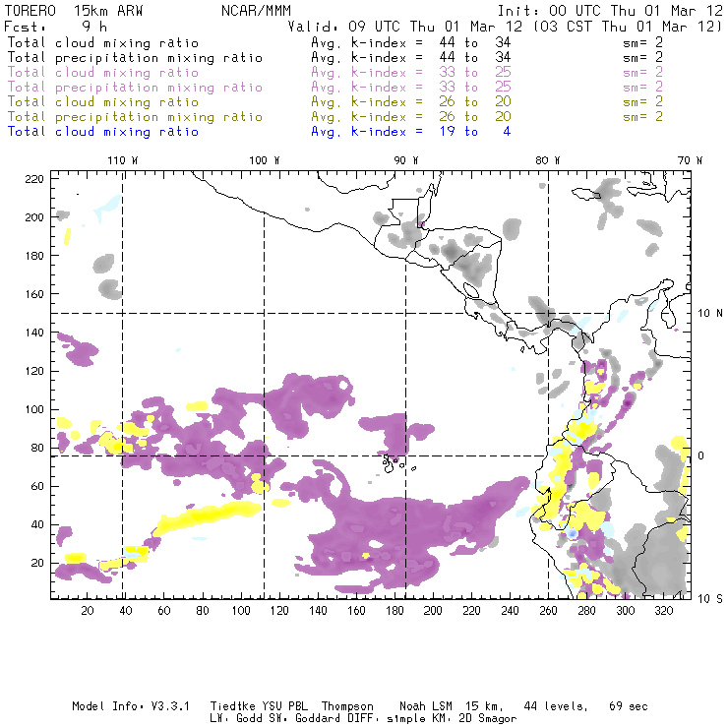Image resolution: width=728 pixels, height=728 pixels.
Task: Click the y-axis tick label '20'
Action: click(37, 563)
